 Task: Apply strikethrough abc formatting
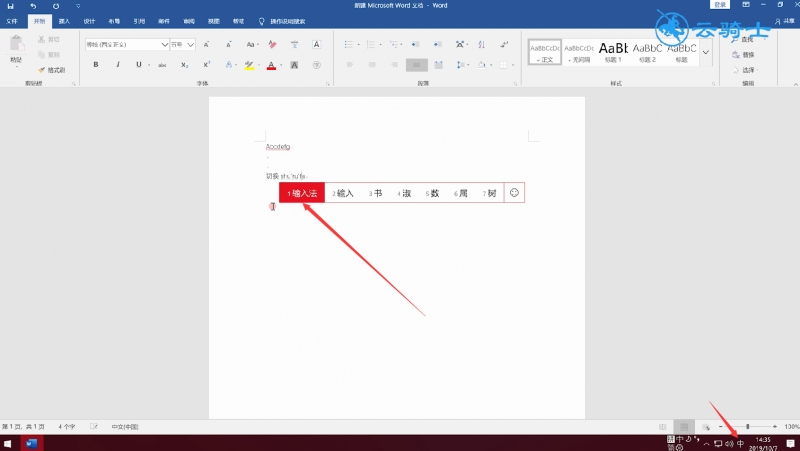point(162,65)
